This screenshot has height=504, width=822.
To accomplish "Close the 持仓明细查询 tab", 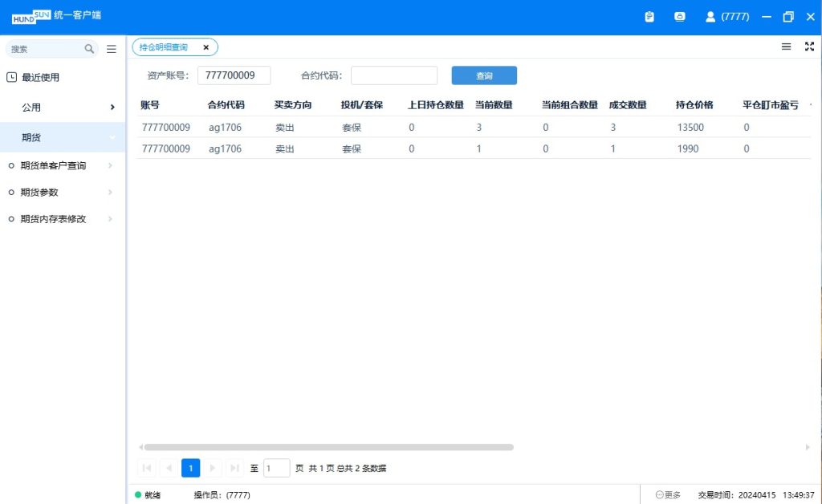I will coord(205,47).
